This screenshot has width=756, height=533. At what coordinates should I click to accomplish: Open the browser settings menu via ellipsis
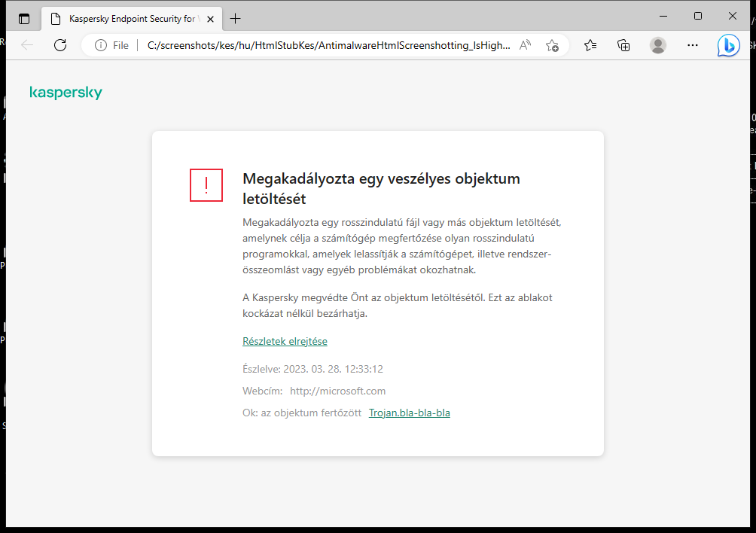coord(692,45)
